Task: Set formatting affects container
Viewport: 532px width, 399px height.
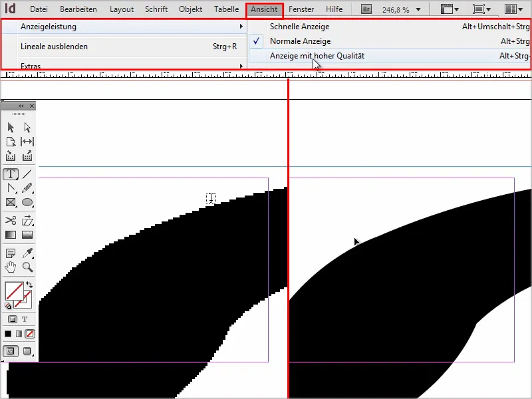Action: pyautogui.click(x=13, y=319)
